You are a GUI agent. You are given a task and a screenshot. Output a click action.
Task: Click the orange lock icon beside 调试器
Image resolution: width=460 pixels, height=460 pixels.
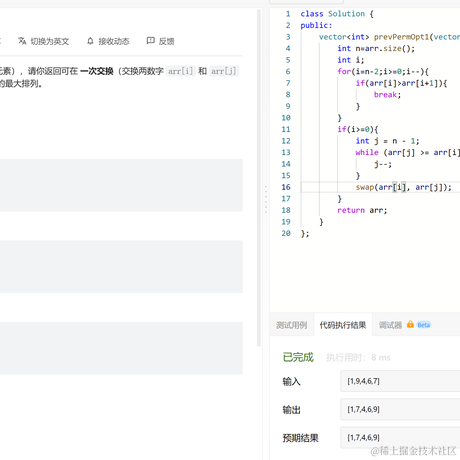[410, 324]
